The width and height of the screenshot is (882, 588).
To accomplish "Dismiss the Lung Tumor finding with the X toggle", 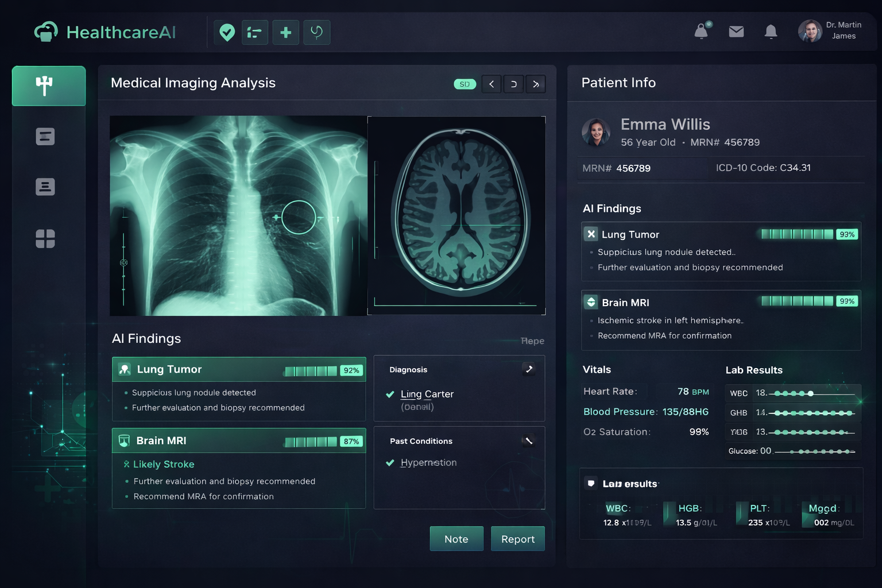I will point(591,234).
